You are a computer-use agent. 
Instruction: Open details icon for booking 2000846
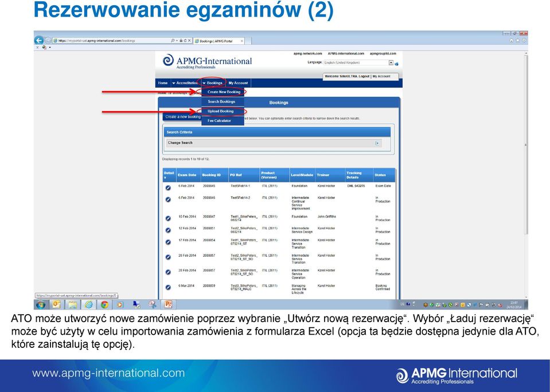click(168, 199)
